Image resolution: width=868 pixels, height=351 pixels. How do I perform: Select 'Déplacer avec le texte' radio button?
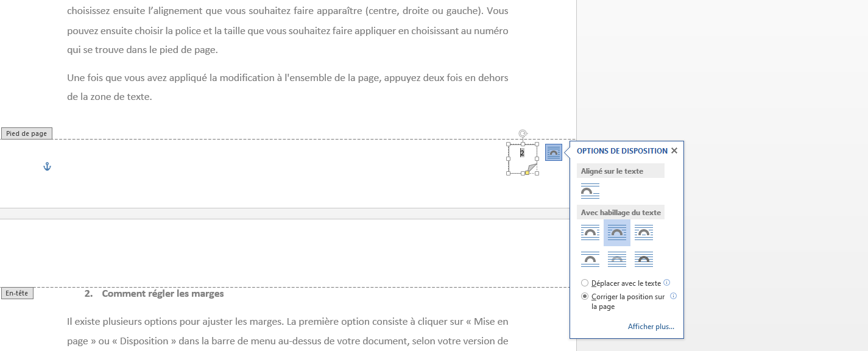pyautogui.click(x=585, y=283)
